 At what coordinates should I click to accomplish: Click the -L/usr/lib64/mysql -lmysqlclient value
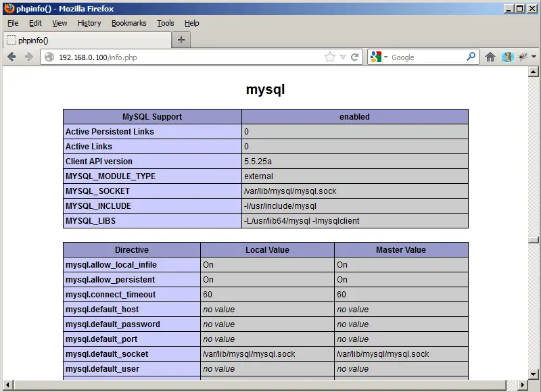click(x=302, y=220)
